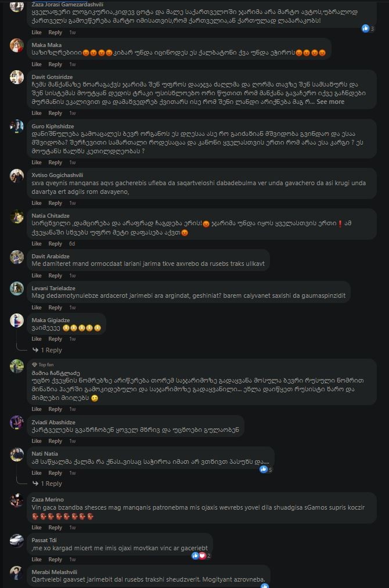The width and height of the screenshot is (389, 588).
Task: Reply to Natia Chitadze's comment
Action: (x=55, y=243)
